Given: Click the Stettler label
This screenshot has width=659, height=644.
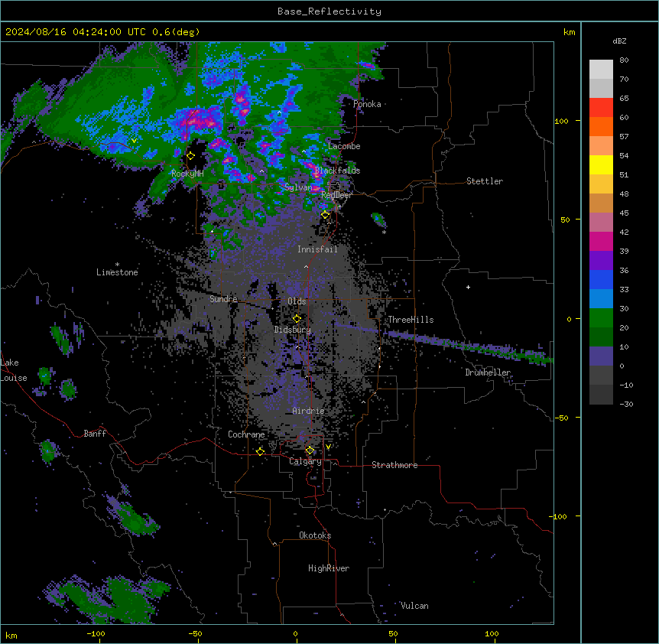Looking at the screenshot, I should click(485, 181).
